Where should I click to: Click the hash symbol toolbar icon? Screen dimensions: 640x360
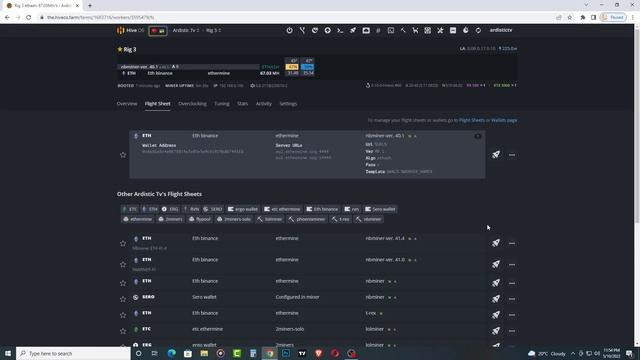click(x=378, y=30)
